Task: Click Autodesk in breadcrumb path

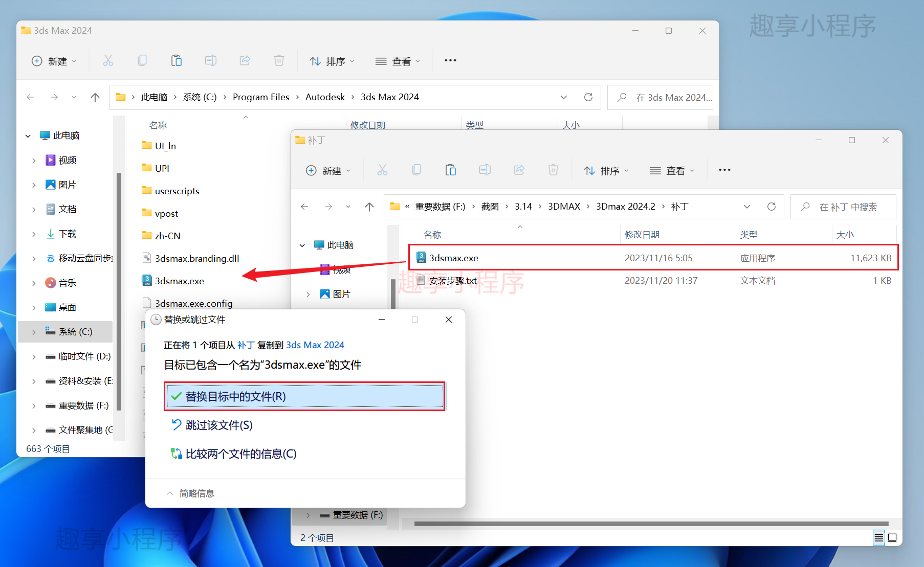Action: (325, 97)
